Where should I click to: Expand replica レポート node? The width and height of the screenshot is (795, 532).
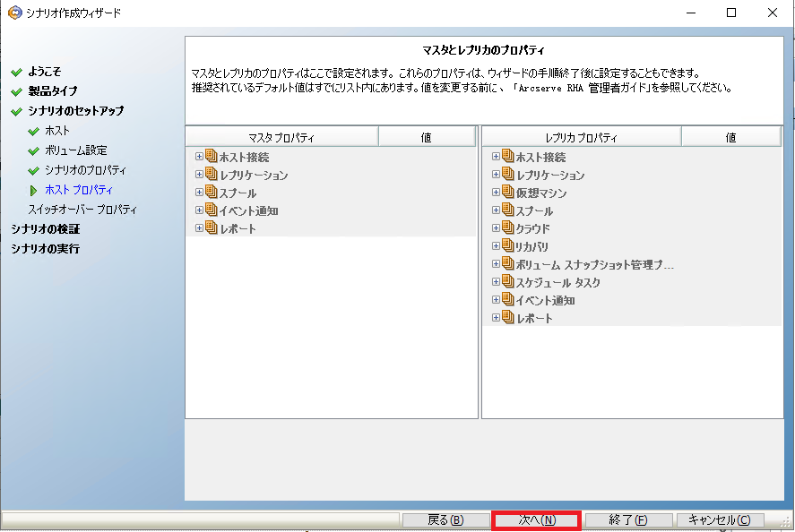click(x=496, y=318)
